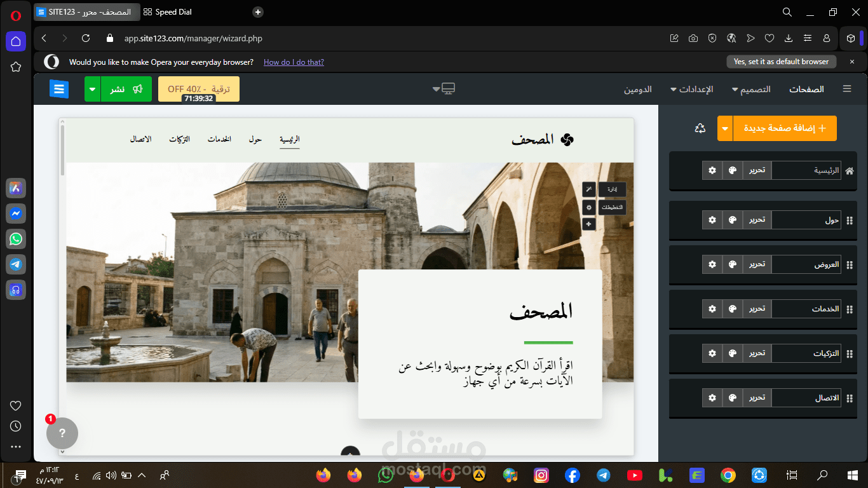Click the recycle trash icon near add page
Screen dimensions: 868x488
click(x=700, y=128)
